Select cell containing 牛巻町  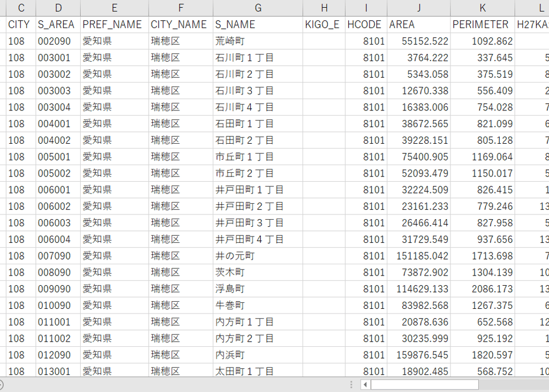point(258,305)
